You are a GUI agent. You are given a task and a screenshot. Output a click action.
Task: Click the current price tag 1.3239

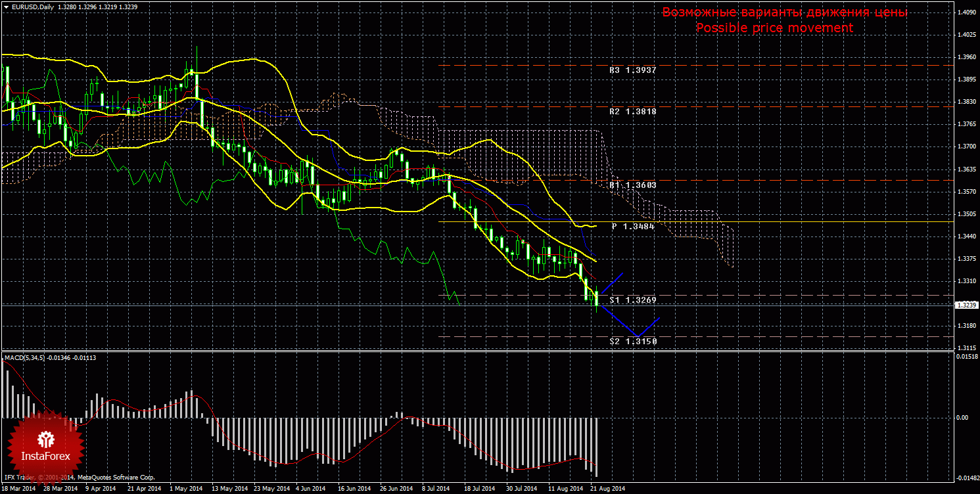[964, 305]
